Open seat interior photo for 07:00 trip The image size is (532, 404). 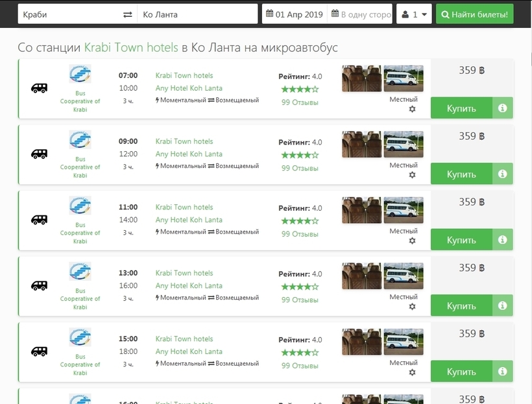pos(361,78)
